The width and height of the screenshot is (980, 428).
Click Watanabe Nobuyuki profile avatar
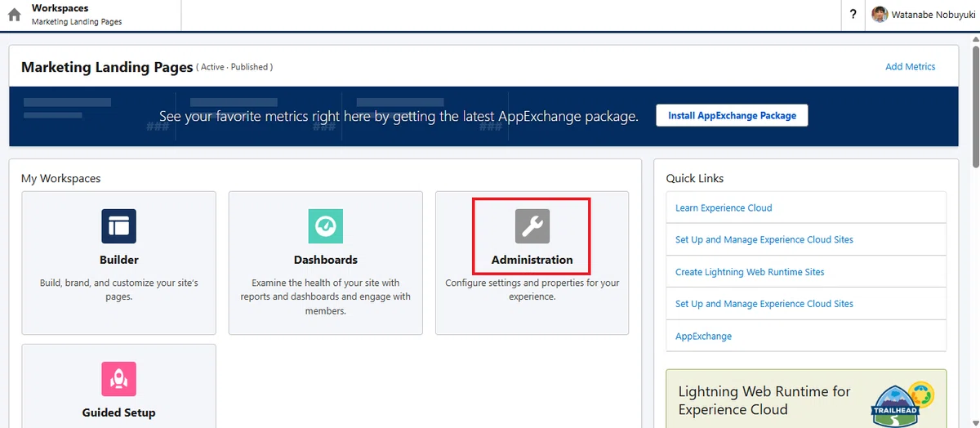click(x=880, y=15)
